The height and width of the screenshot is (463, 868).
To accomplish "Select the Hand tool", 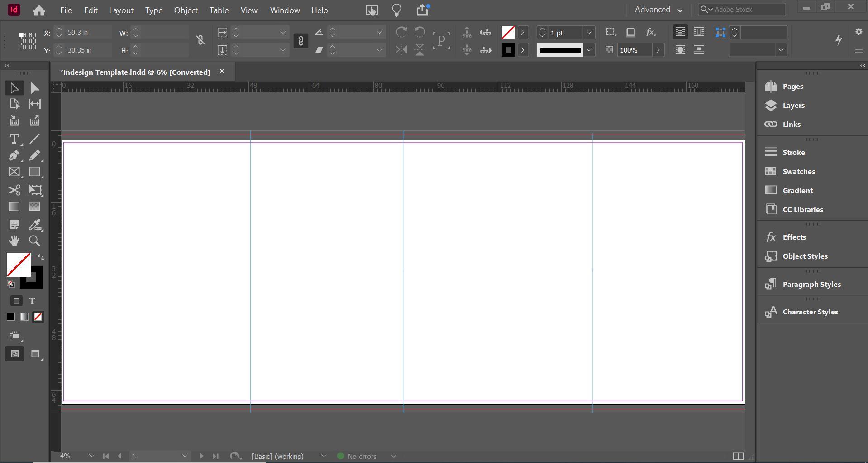I will [14, 241].
